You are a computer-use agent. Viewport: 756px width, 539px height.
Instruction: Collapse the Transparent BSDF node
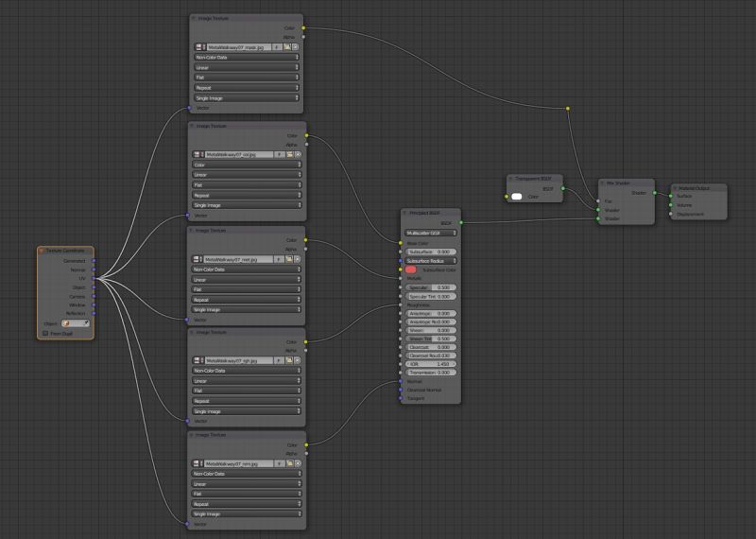pos(510,179)
